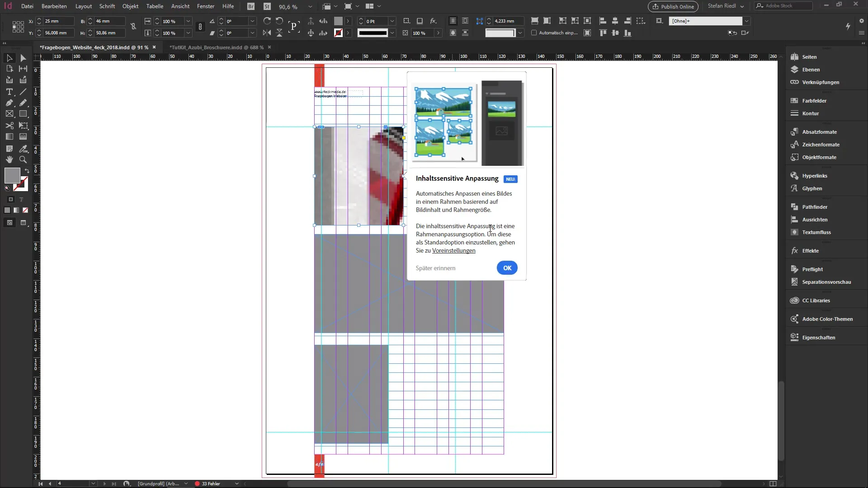Select the Rectangle Frame tool
This screenshot has width=868, height=488.
click(9, 114)
